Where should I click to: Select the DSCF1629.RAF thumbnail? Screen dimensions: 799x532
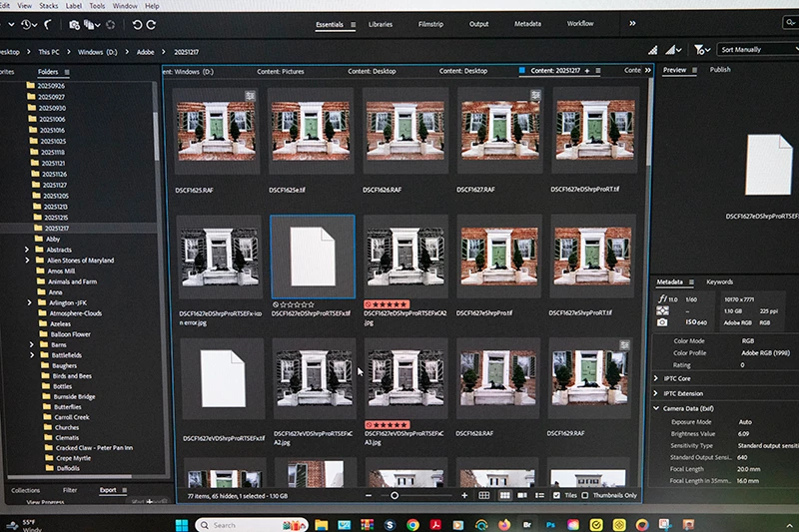(x=589, y=377)
